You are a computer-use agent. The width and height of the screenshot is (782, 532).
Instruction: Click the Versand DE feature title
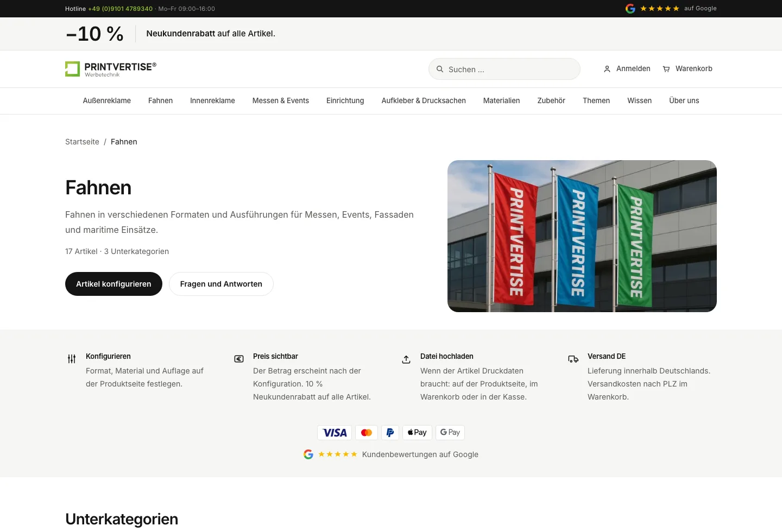tap(607, 356)
